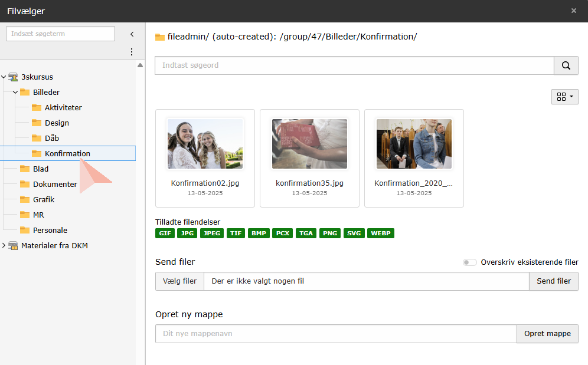588x365 pixels.
Task: Click the Dokumenter folder icon
Action: pos(25,185)
